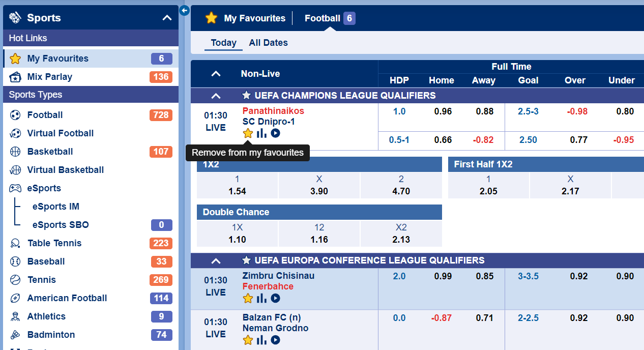Click the blue collapse sidebar arrow
The image size is (644, 350).
tap(185, 10)
